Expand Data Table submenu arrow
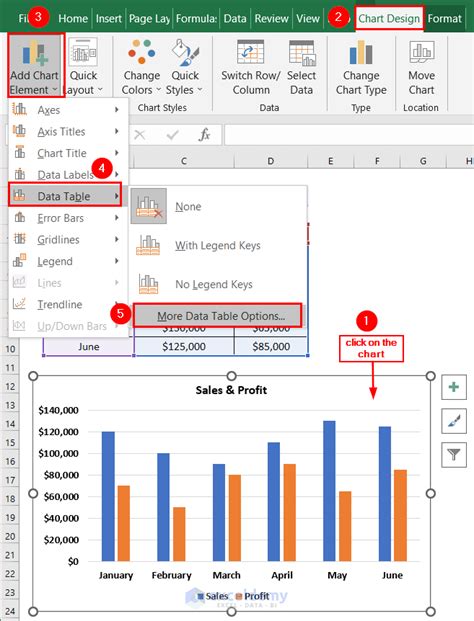The image size is (474, 621). (116, 196)
